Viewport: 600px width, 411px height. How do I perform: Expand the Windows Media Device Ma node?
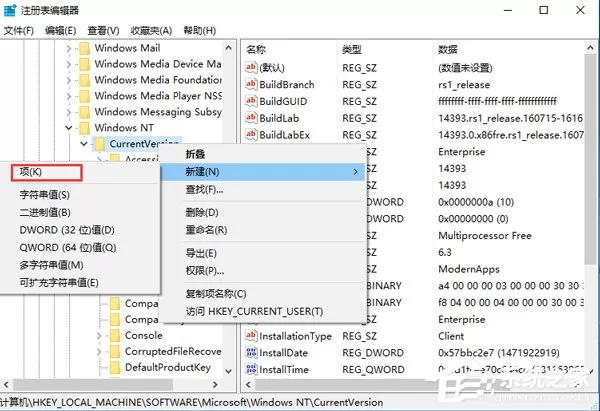tap(69, 65)
